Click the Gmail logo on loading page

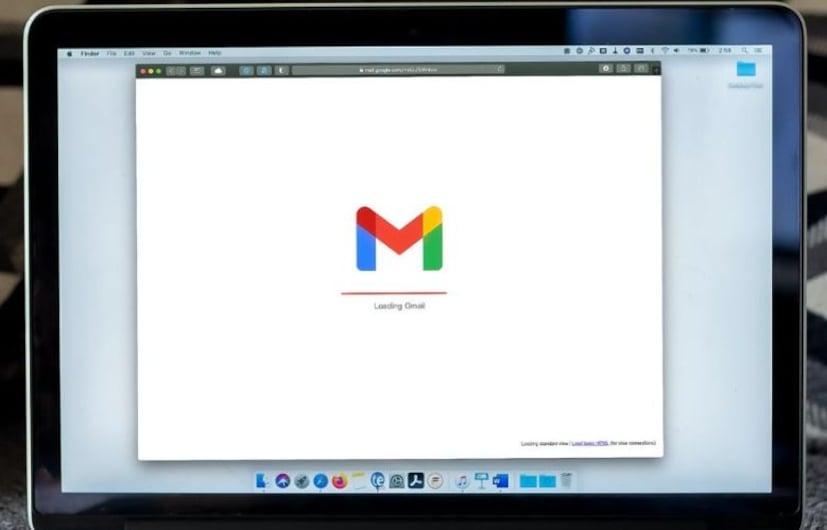(399, 238)
